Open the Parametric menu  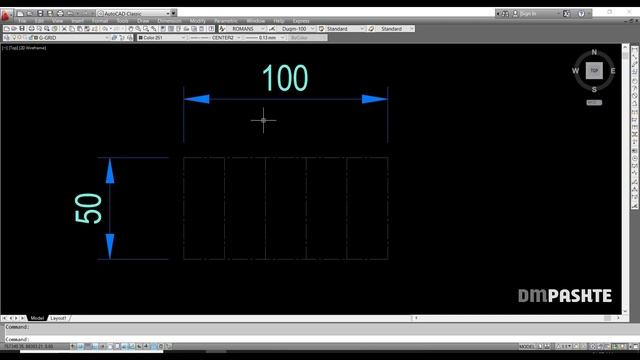click(226, 21)
